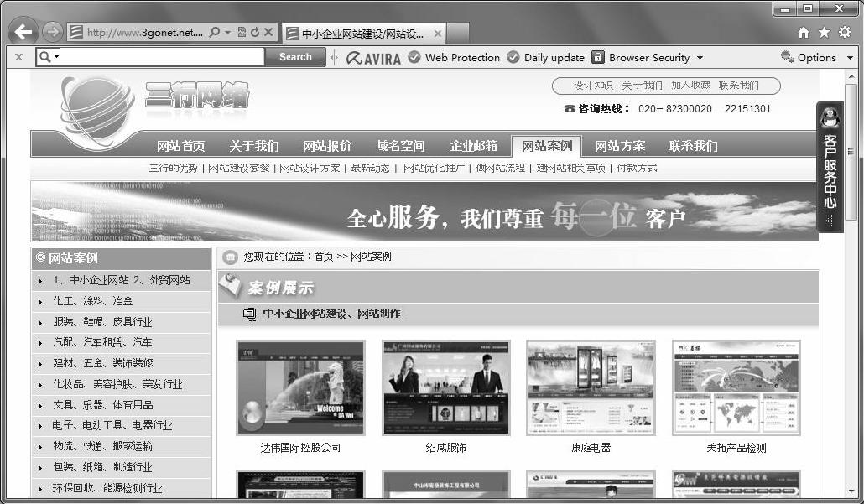Screen dimensions: 864x504
Task: Open the 关于我们 navigation item
Action: pos(254,146)
